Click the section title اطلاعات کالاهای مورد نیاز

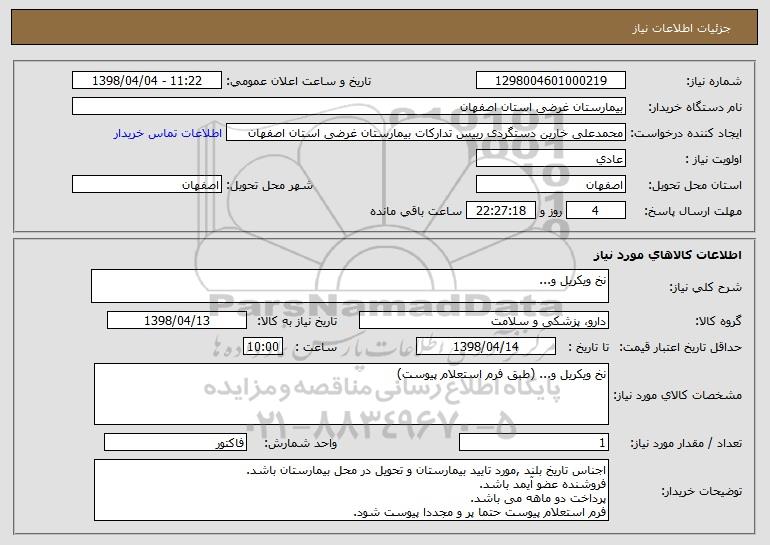coord(667,255)
